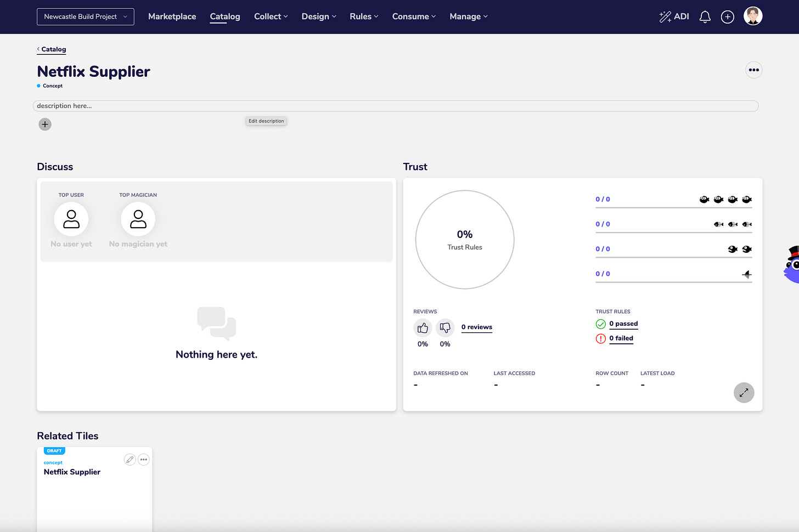
Task: Click the Trust section heading
Action: [x=415, y=167]
